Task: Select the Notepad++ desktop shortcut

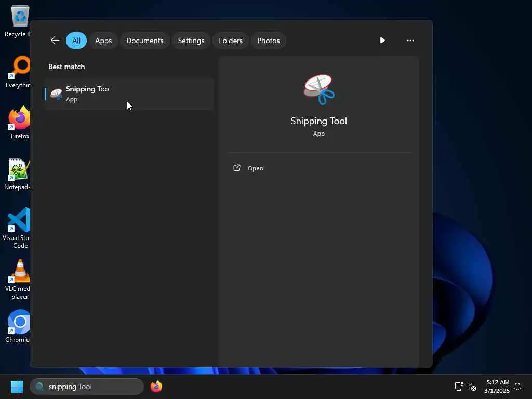Action: pyautogui.click(x=17, y=174)
